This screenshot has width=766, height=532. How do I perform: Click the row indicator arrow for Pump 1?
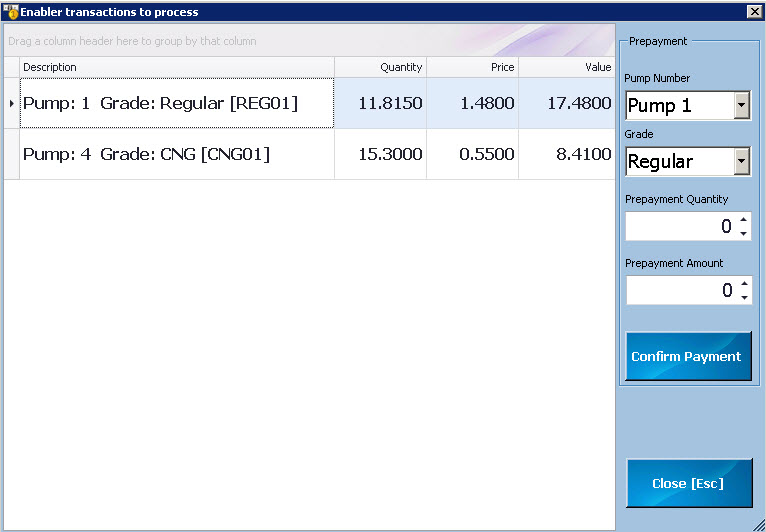click(12, 103)
